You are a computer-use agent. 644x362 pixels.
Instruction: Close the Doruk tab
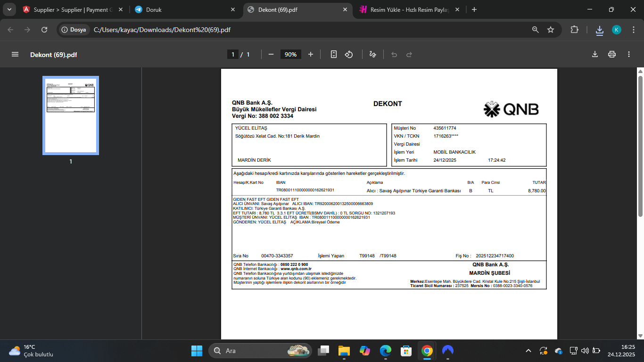(x=233, y=9)
